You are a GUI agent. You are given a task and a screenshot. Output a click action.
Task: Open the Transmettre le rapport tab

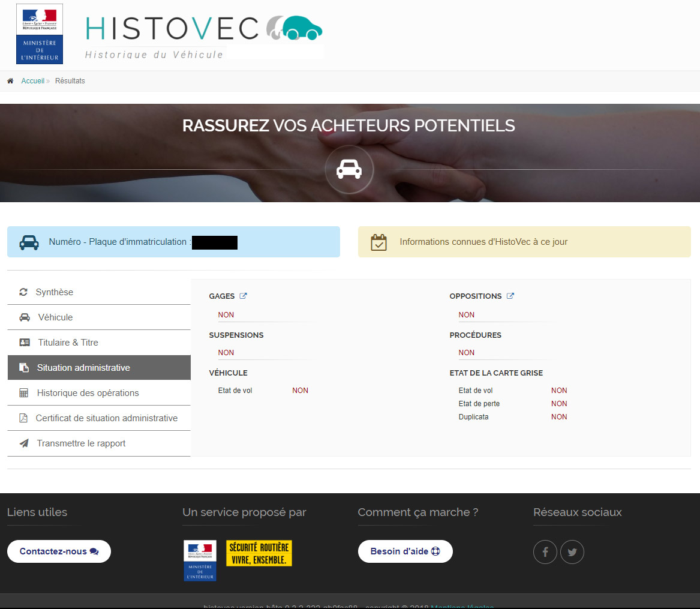[x=99, y=443]
